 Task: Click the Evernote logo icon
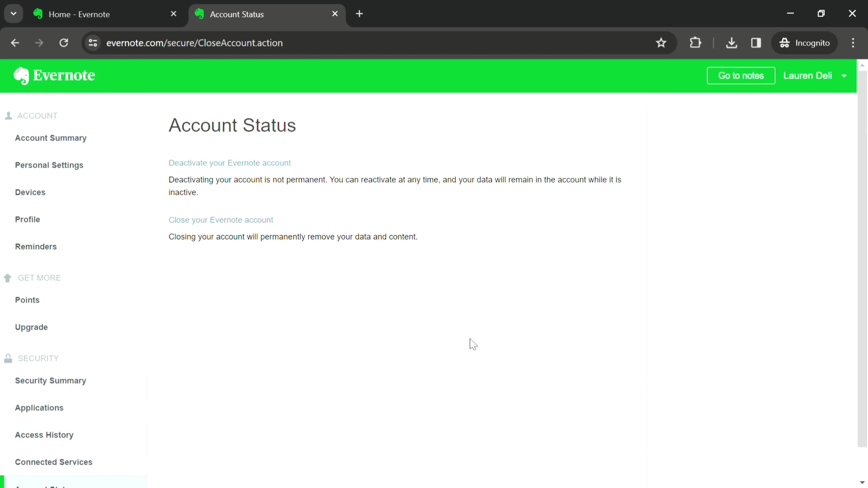[x=21, y=76]
